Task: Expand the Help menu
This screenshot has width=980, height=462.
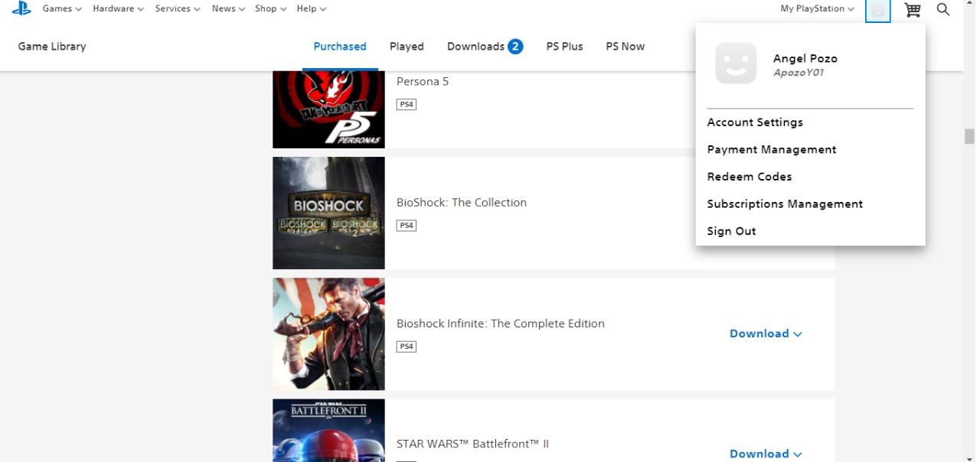Action: 312,8
